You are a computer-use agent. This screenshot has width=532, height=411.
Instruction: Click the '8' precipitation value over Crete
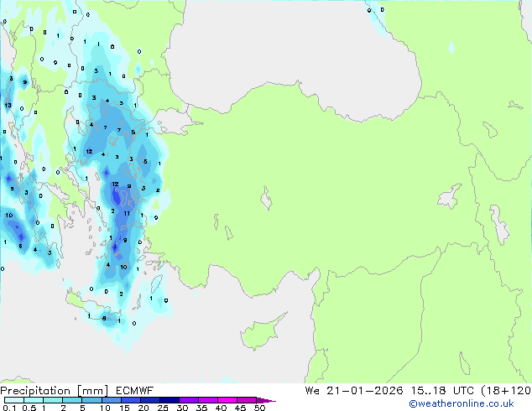pyautogui.click(x=104, y=318)
